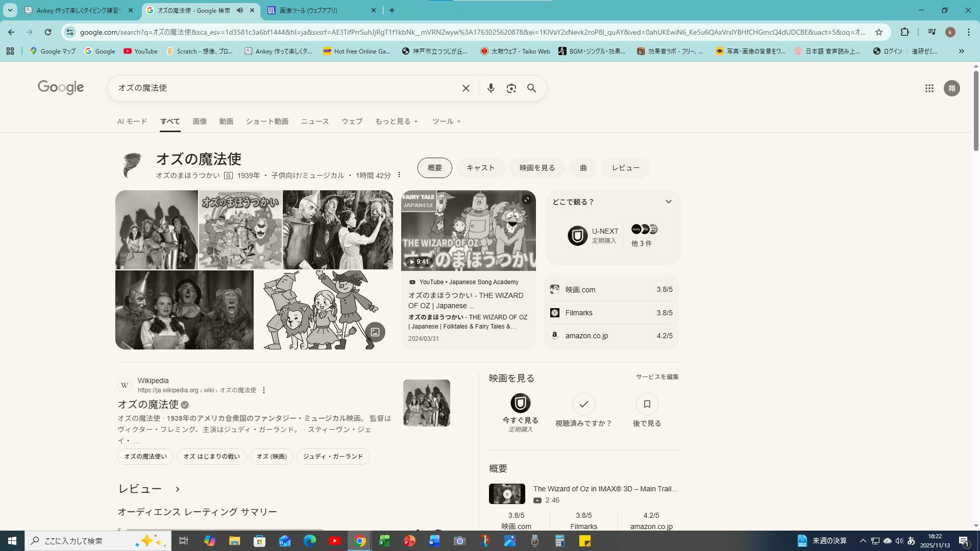Viewport: 980px width, 551px height.
Task: Switch to the 画像 search tab
Action: click(x=200, y=121)
